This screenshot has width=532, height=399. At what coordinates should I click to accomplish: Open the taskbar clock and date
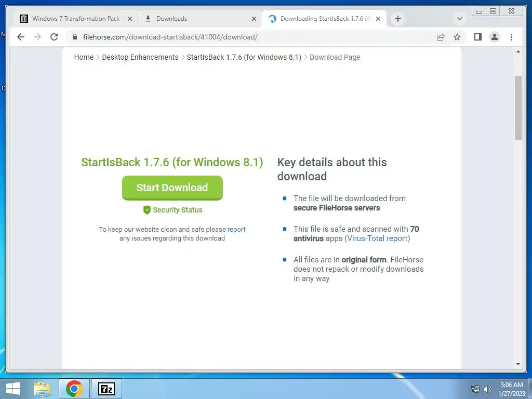512,389
